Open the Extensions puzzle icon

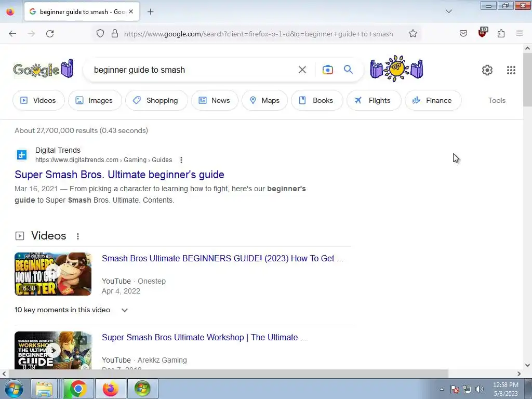501,34
